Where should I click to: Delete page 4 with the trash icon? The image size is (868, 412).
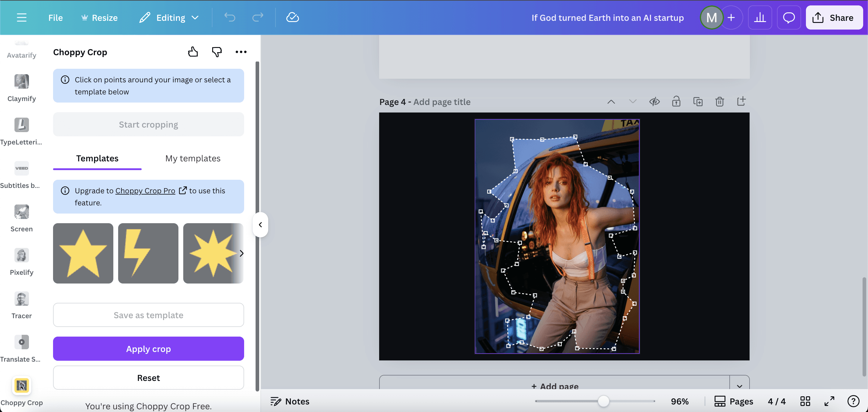click(x=719, y=101)
